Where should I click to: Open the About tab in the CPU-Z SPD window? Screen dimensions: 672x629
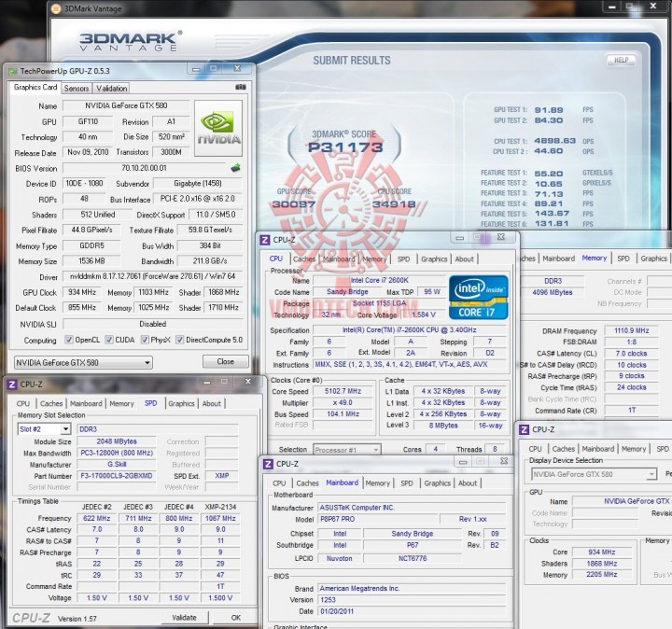(211, 403)
